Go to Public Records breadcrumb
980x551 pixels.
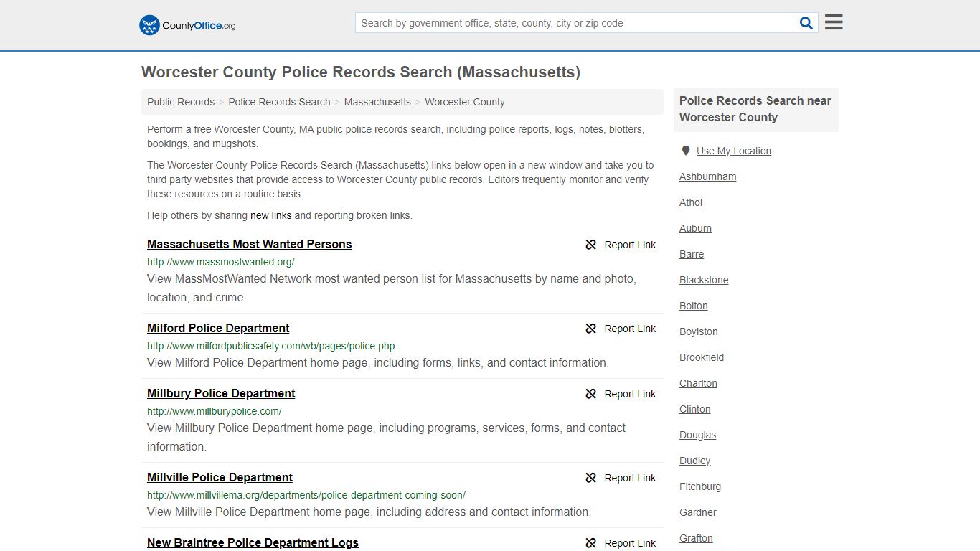[x=181, y=102]
